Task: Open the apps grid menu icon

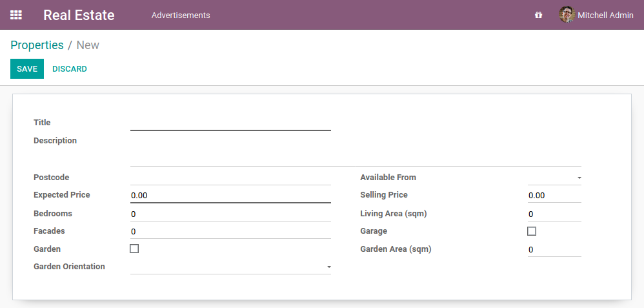Action: (16, 15)
